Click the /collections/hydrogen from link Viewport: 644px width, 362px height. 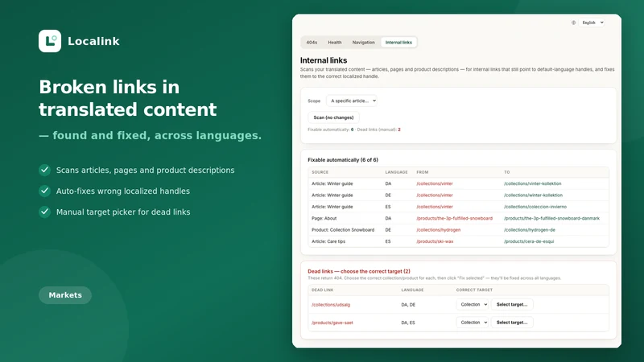[438, 230]
